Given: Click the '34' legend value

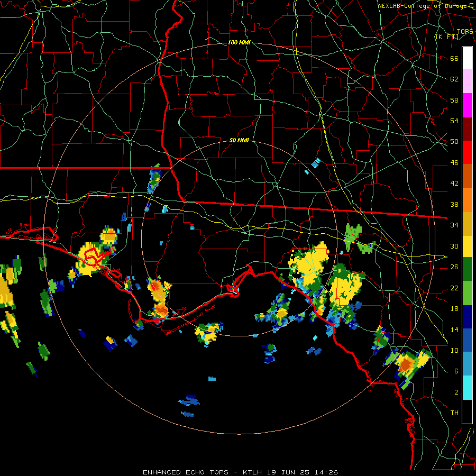Looking at the screenshot, I should [454, 225].
